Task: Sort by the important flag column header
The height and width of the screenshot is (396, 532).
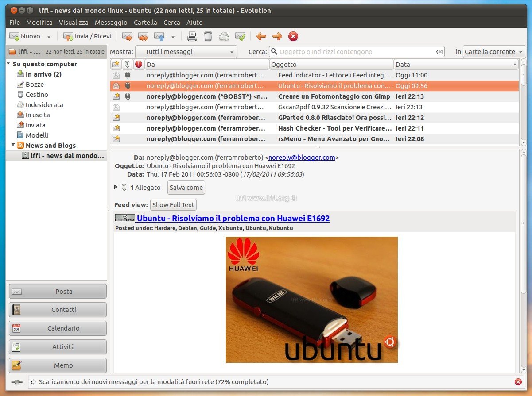Action: pyautogui.click(x=139, y=65)
